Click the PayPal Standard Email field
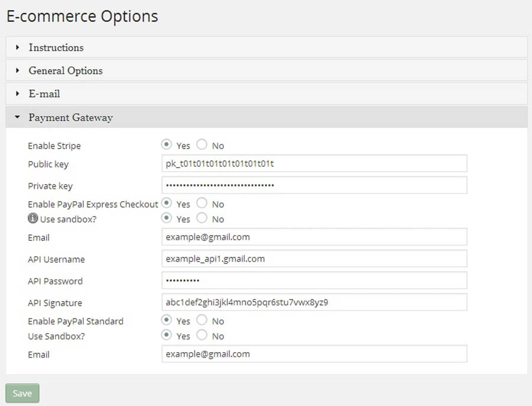The height and width of the screenshot is (406, 532). coord(314,354)
